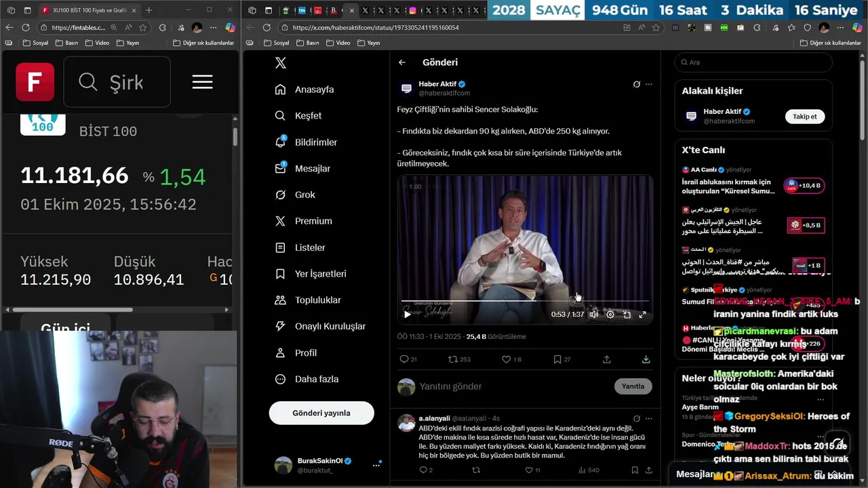Expand Diğer sık kullanılanlar in X window

coord(830,43)
